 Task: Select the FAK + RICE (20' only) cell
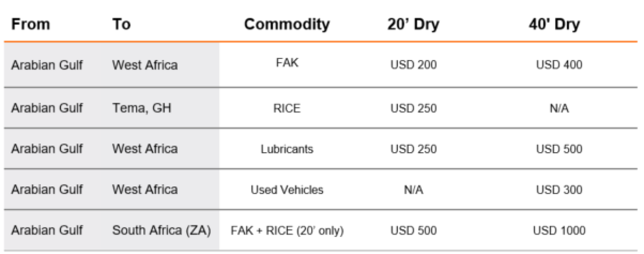pyautogui.click(x=287, y=231)
